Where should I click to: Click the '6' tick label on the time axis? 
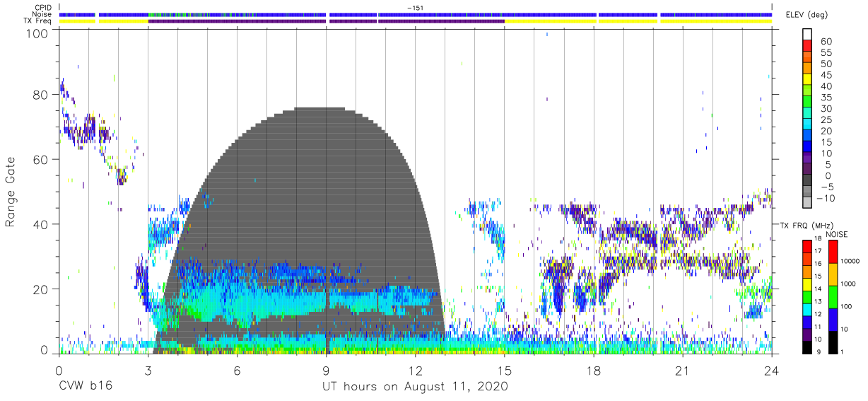tap(237, 371)
